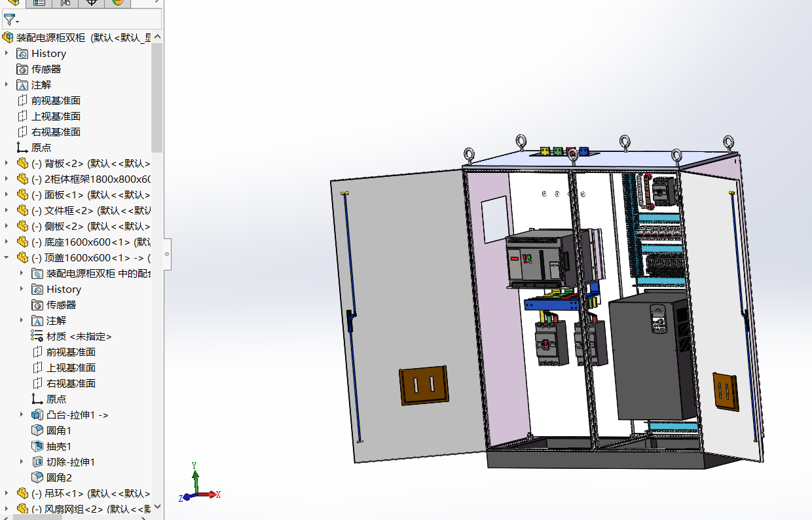Viewport: 812px width, 520px height.
Task: Expand the 切除-拉伸1 feature
Action: tap(22, 462)
